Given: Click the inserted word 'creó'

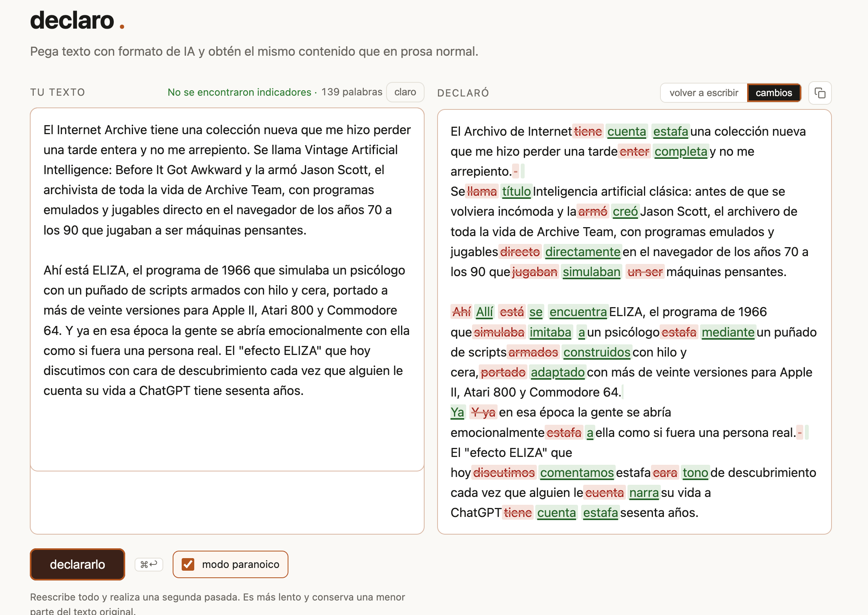Looking at the screenshot, I should [x=625, y=211].
